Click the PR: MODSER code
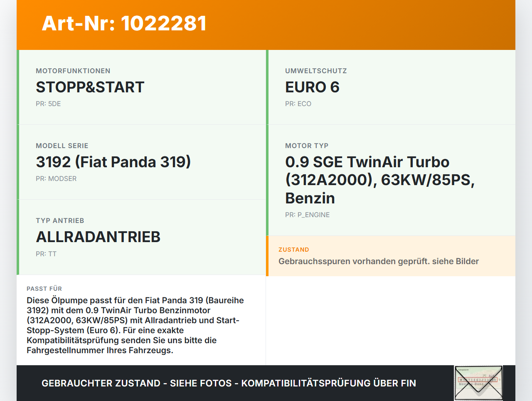 56,178
